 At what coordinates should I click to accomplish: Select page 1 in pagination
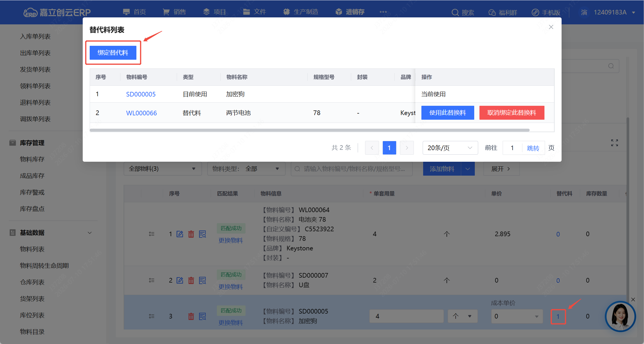389,148
